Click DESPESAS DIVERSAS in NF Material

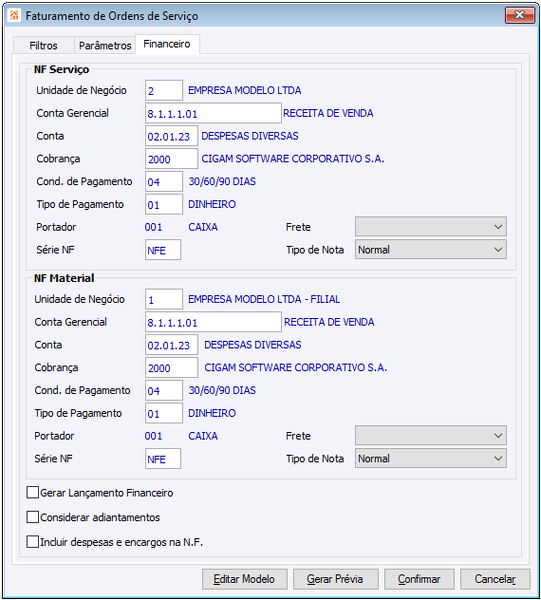tap(253, 345)
